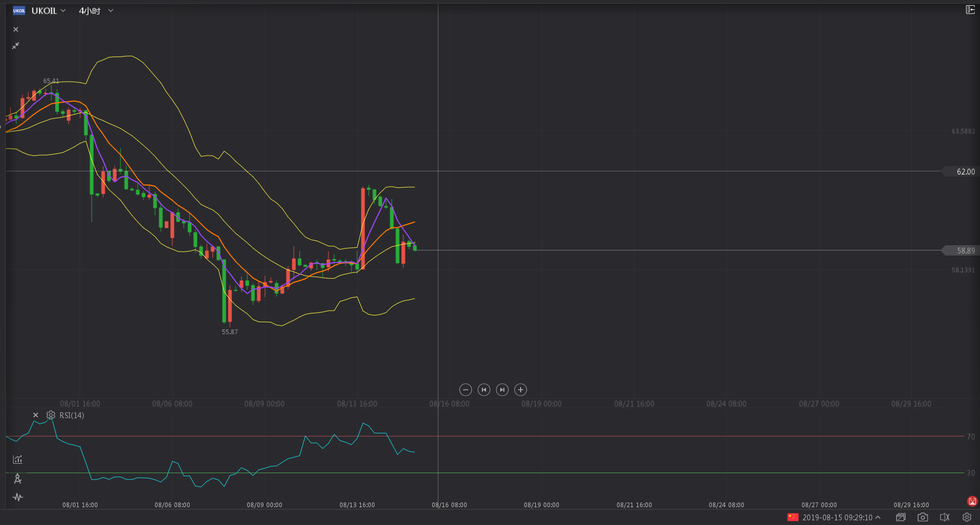
Task: Open the indicators pulse-wave icon
Action: (x=18, y=497)
